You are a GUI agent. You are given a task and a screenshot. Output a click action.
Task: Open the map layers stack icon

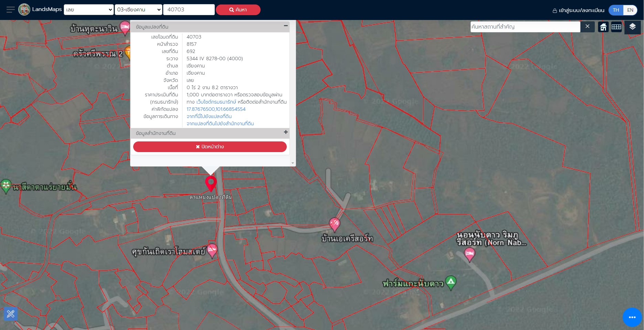tap(632, 26)
